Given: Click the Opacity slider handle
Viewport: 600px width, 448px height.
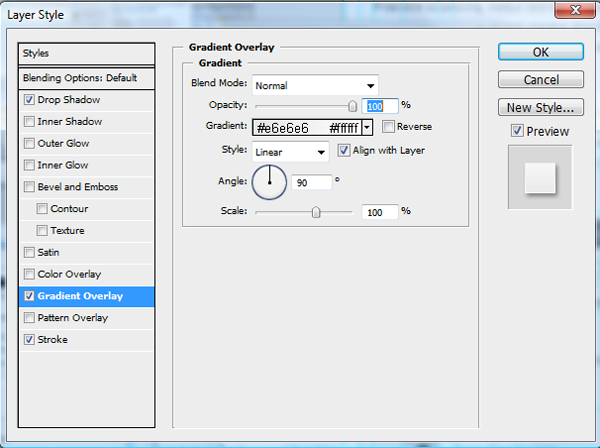Looking at the screenshot, I should click(352, 106).
